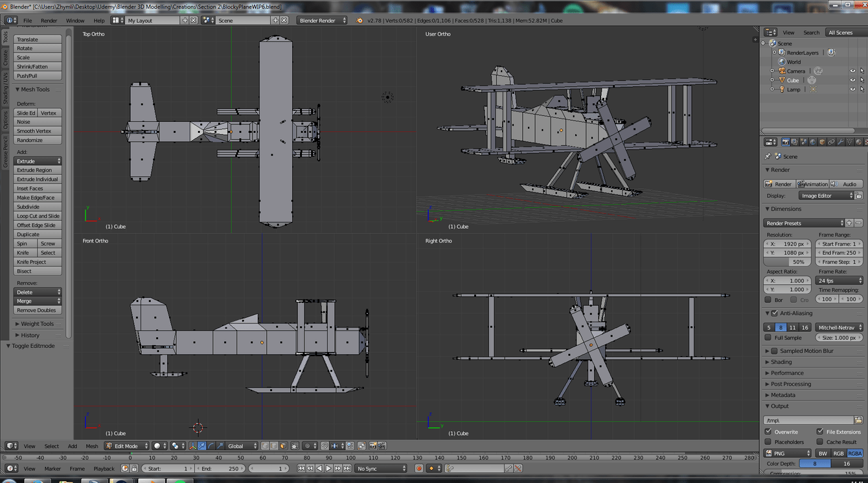Click the record auto-keyframe button

coord(419,468)
